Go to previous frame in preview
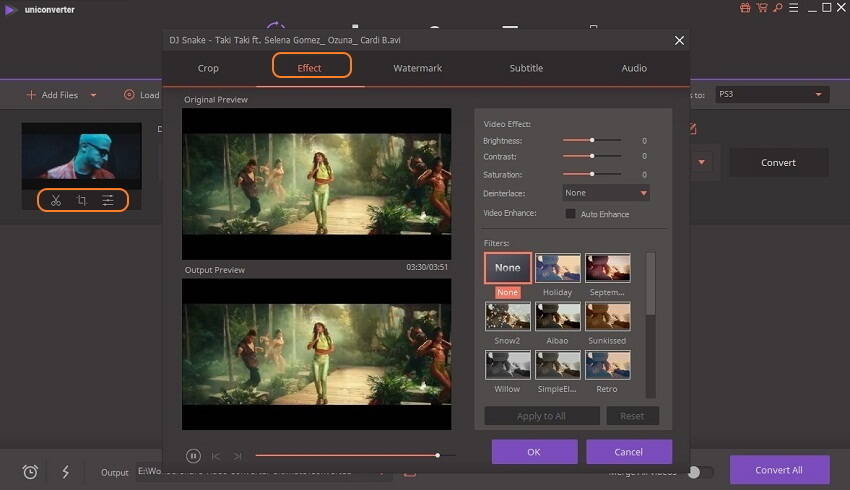The image size is (850, 490). tap(216, 456)
